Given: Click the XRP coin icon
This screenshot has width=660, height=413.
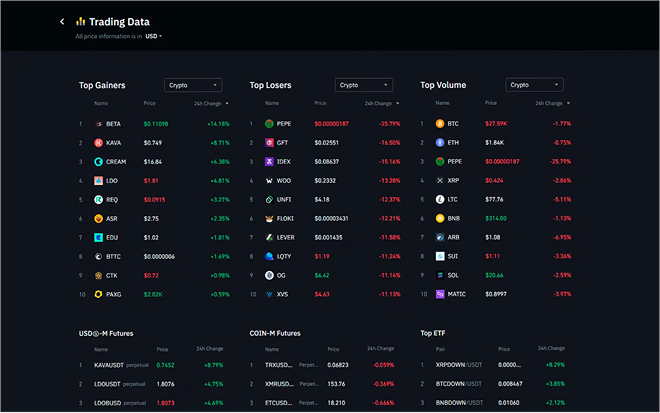Looking at the screenshot, I should (440, 181).
